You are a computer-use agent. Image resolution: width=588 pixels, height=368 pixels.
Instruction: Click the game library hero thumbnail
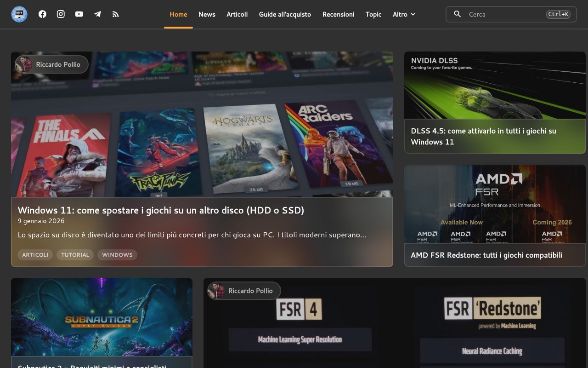coord(202,124)
